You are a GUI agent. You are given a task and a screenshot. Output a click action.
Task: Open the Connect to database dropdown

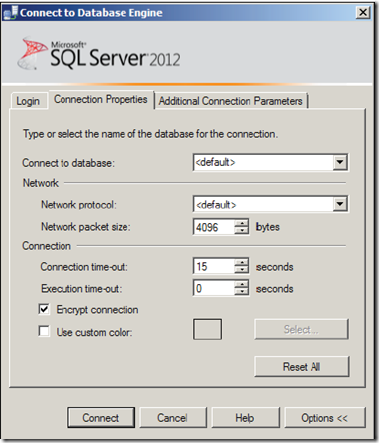[340, 162]
